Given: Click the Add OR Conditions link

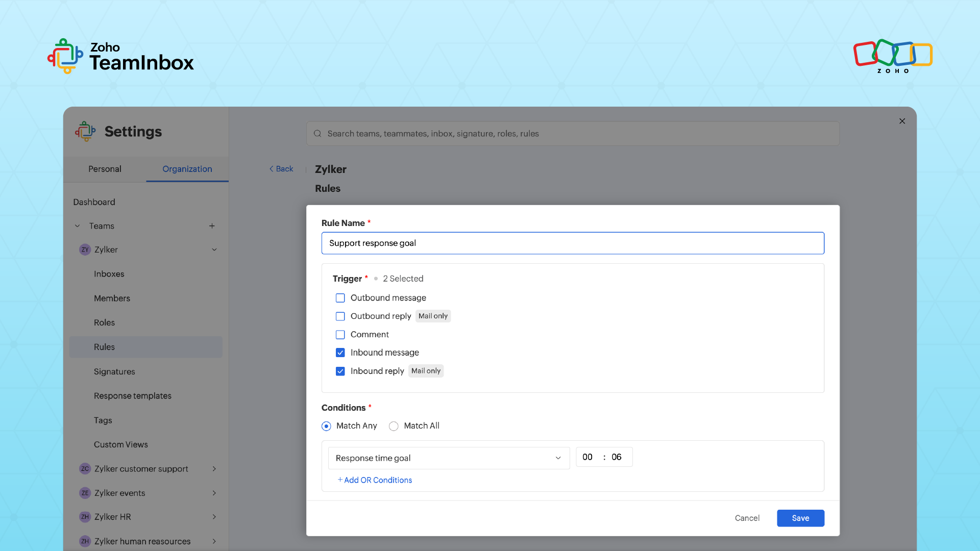Looking at the screenshot, I should click(x=375, y=480).
